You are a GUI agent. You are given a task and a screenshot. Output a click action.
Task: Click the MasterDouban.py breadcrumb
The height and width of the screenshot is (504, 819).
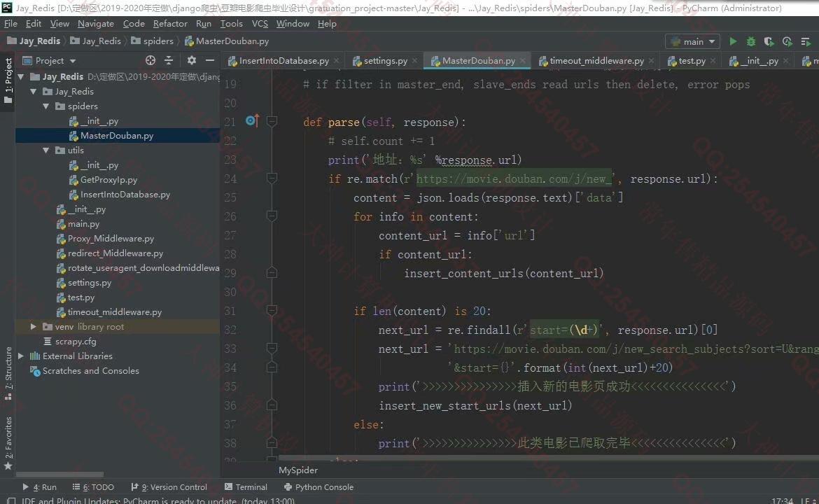click(227, 41)
